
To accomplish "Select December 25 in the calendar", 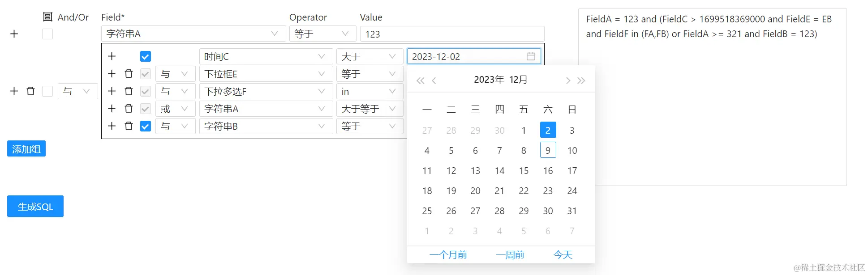I will [427, 211].
